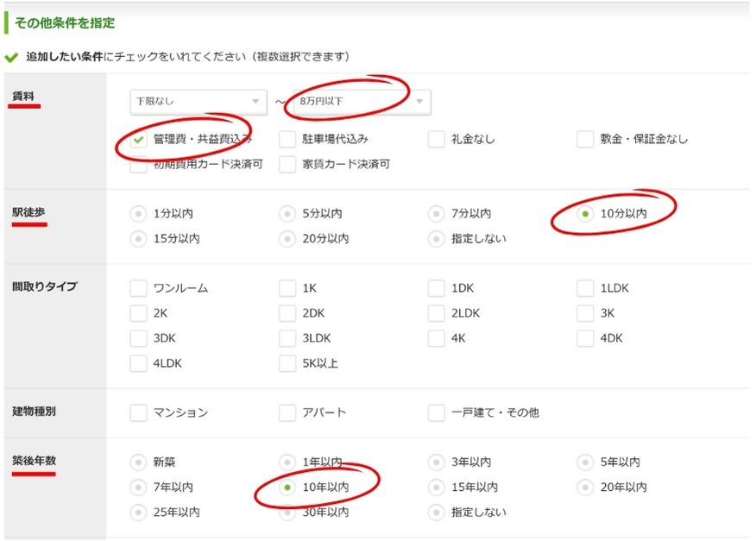Tick the 敷金・保証金なし checkbox
Viewport: 756px width, 541px height.
[x=586, y=140]
